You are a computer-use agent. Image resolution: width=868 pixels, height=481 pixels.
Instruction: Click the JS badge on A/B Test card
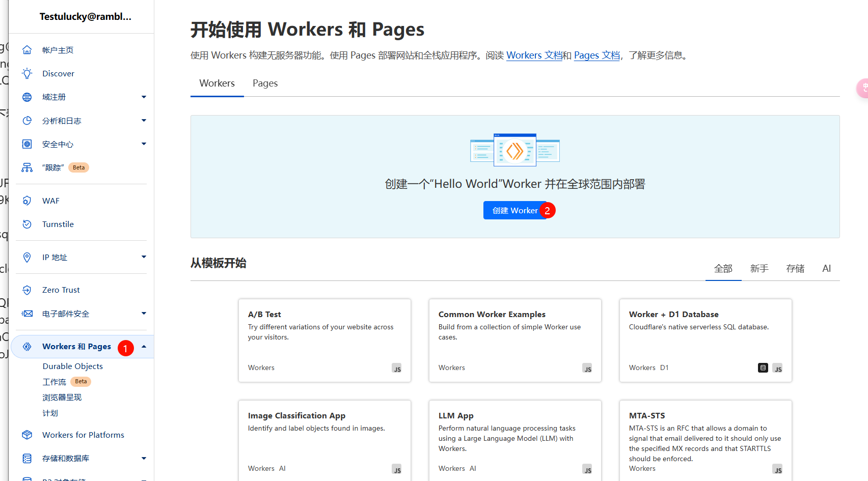click(x=397, y=369)
